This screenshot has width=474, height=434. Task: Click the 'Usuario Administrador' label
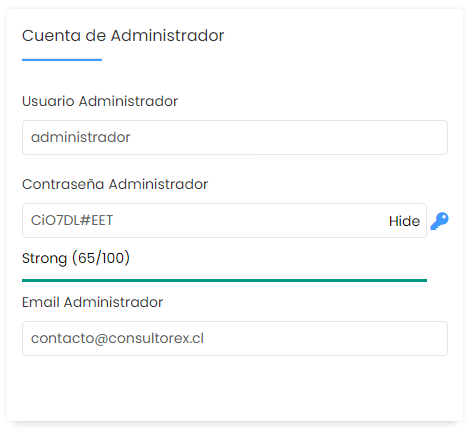[x=100, y=101]
